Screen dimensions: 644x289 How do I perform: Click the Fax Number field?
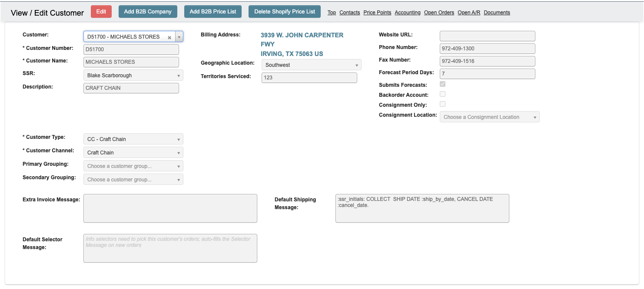[x=488, y=61]
